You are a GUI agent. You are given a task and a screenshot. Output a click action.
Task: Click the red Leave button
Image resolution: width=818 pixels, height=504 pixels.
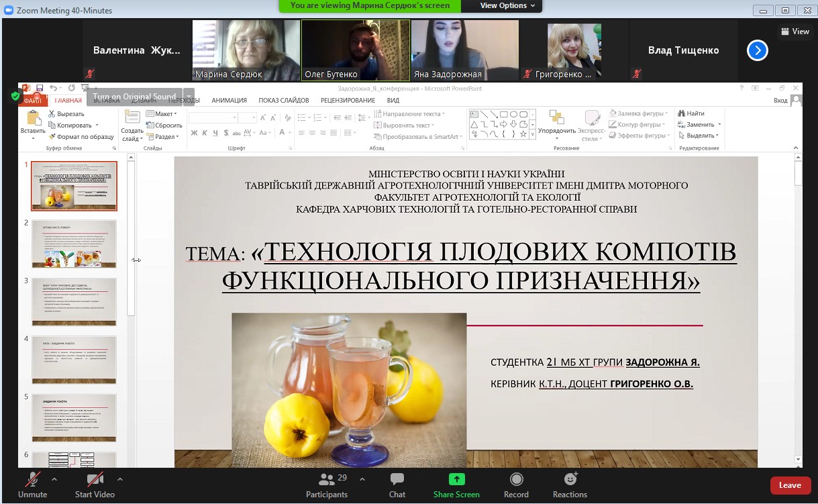click(790, 485)
